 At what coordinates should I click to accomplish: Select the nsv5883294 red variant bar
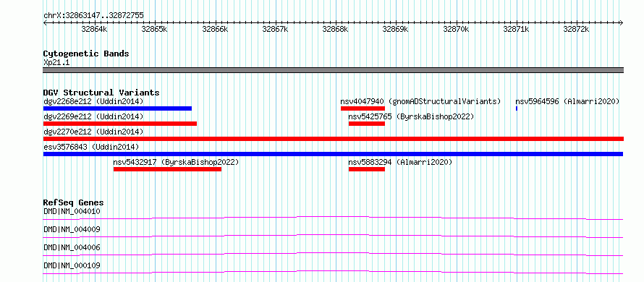(x=367, y=169)
